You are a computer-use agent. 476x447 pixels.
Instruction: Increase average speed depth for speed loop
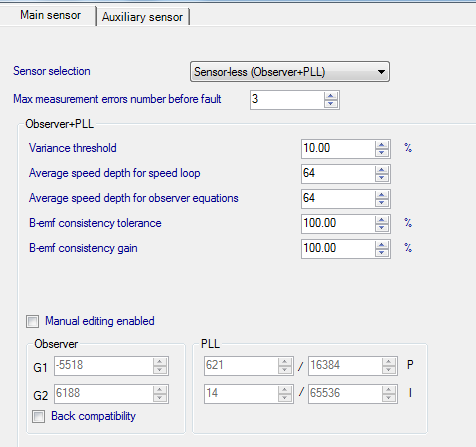pos(382,170)
